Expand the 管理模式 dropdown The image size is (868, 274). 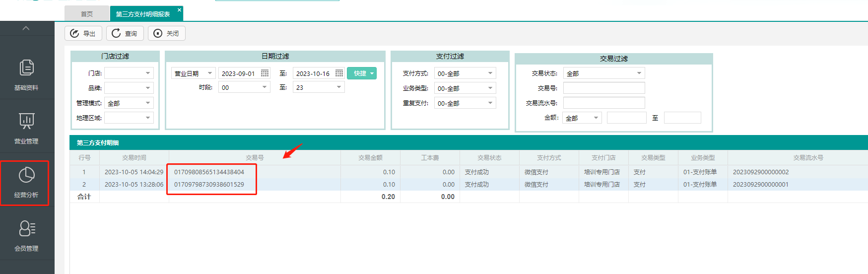click(x=129, y=103)
